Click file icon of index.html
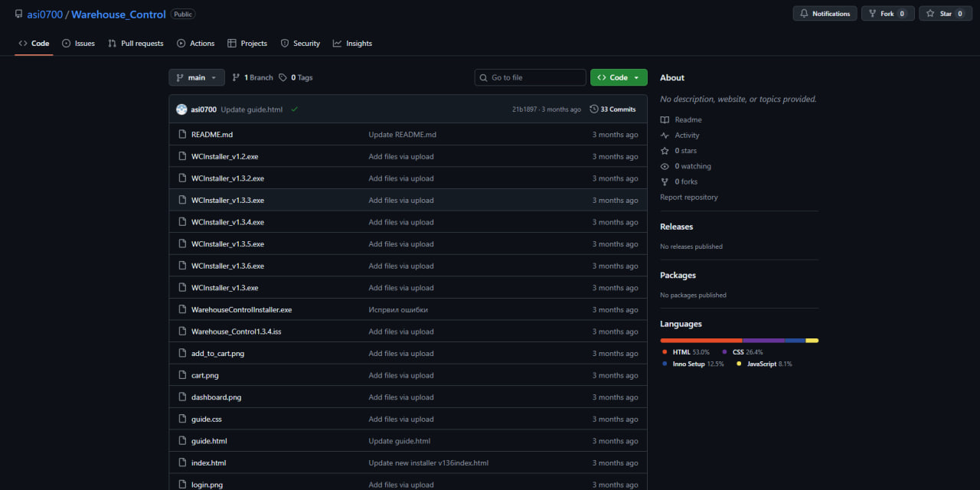The width and height of the screenshot is (980, 490). [182, 463]
